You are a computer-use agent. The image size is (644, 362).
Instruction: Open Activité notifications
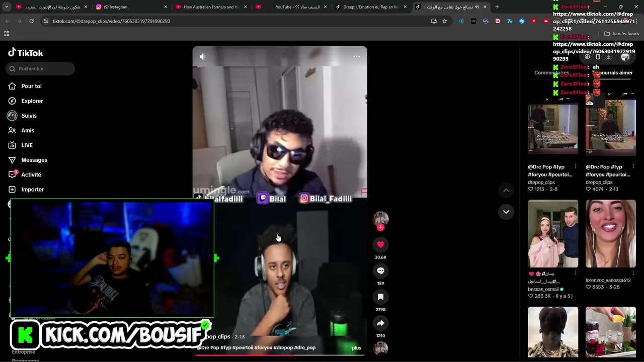click(x=31, y=174)
